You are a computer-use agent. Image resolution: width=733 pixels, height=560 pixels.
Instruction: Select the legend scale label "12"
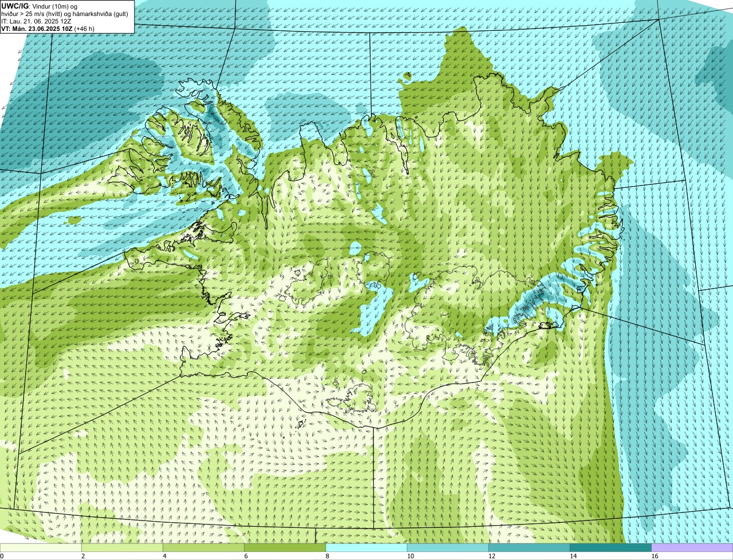point(491,556)
